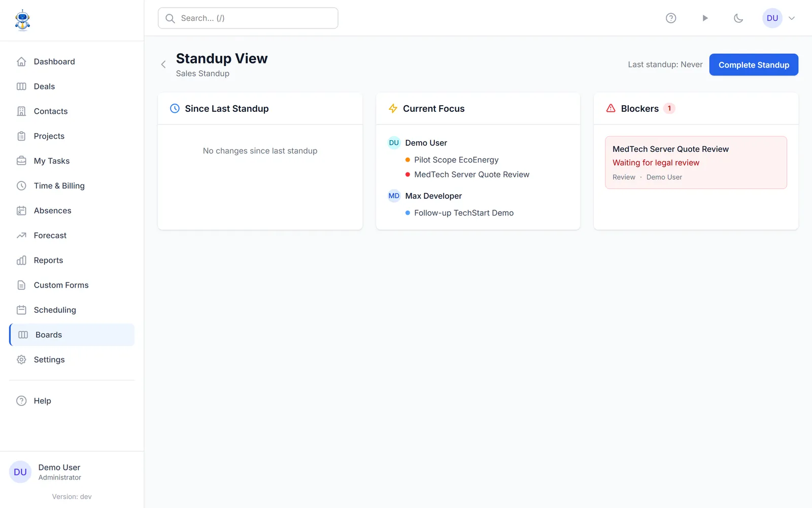
Task: Select Forecast trend icon in sidebar
Action: click(21, 236)
